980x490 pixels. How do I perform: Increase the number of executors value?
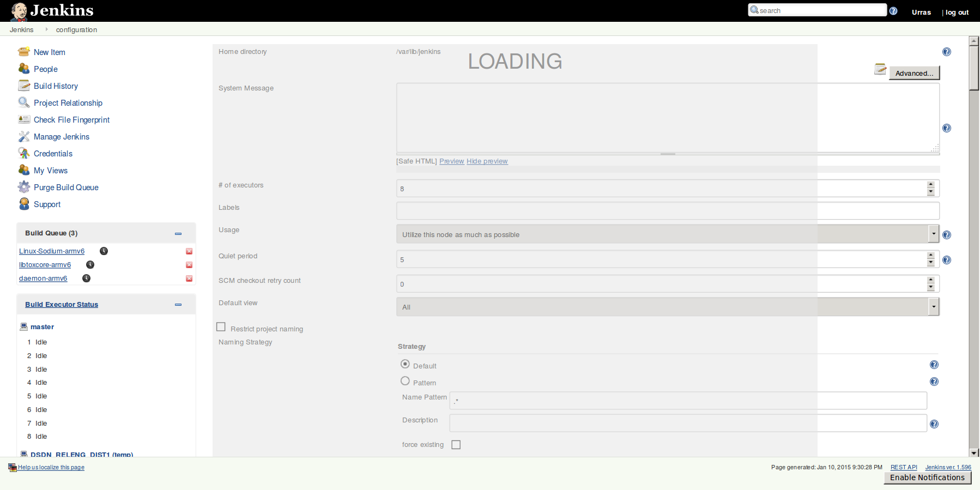[x=931, y=185]
